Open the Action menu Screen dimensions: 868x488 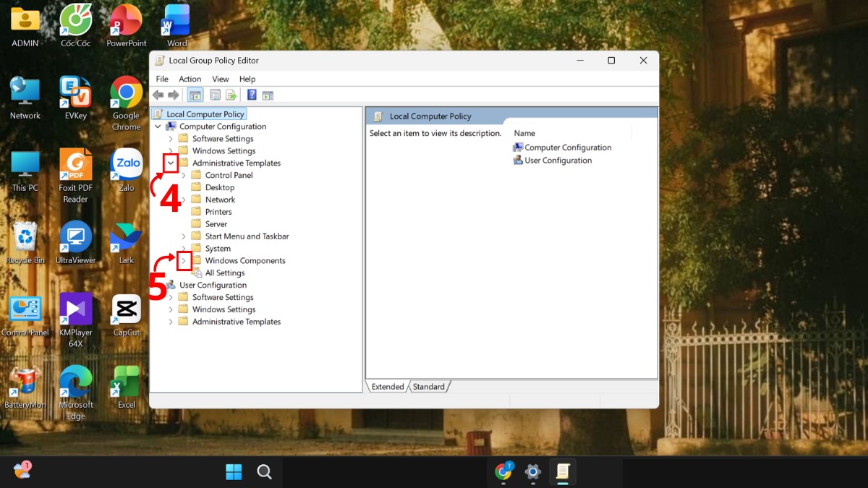(190, 79)
